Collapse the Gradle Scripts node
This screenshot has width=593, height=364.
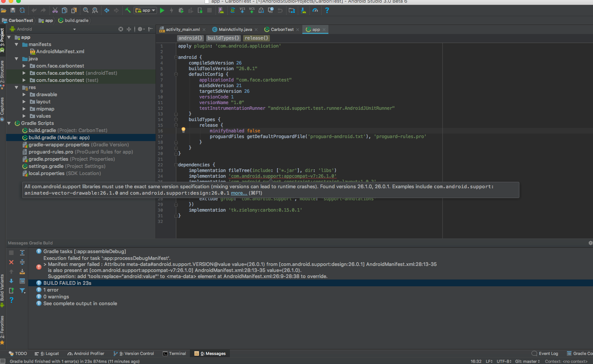click(x=9, y=123)
